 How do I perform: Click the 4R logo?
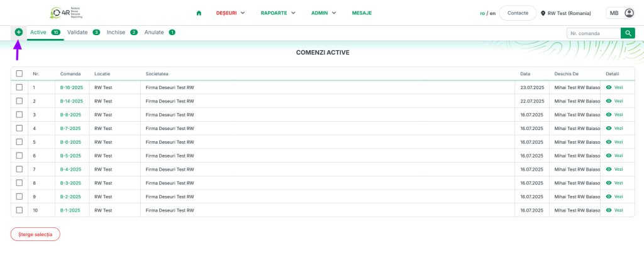[x=66, y=13]
